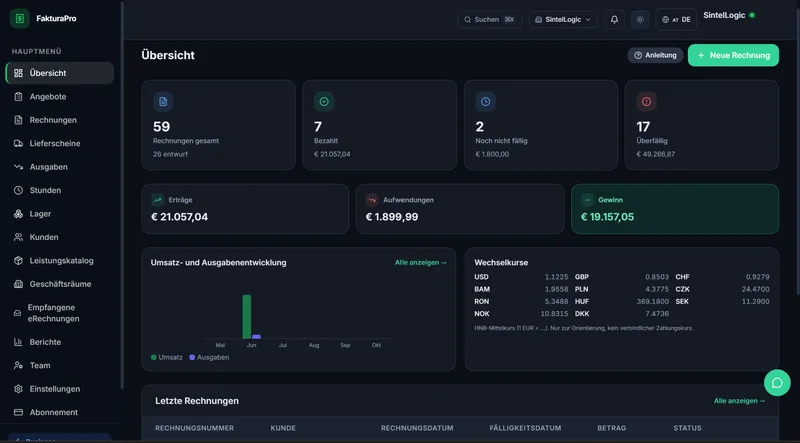
Task: Click the Überfällig alert icon
Action: [x=646, y=102]
